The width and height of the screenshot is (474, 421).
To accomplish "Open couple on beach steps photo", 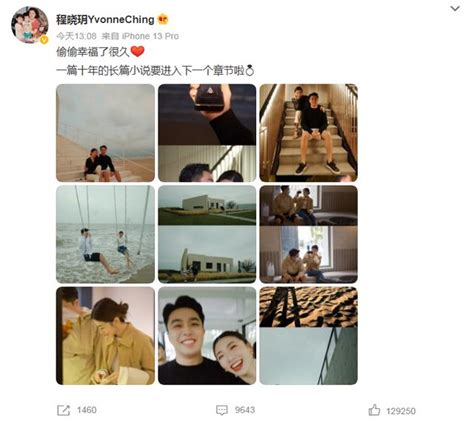I will [x=105, y=133].
